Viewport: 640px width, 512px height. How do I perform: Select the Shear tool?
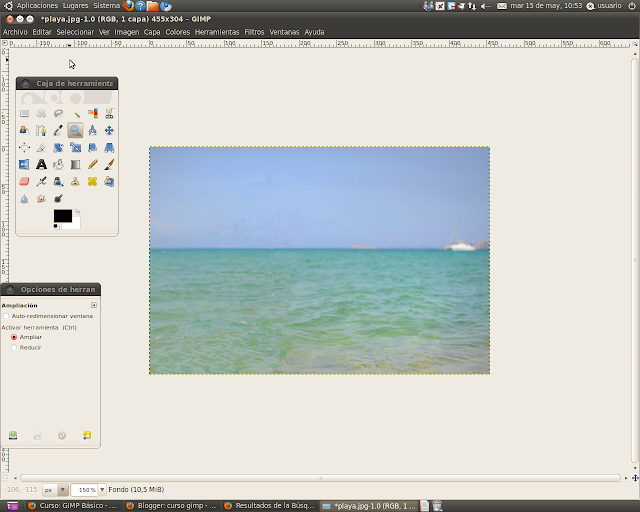93,147
